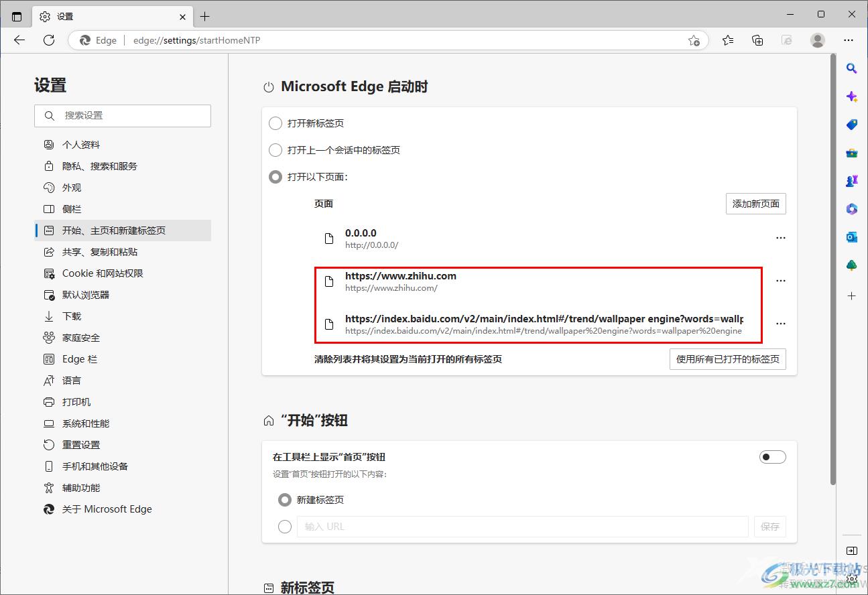Image resolution: width=868 pixels, height=595 pixels.
Task: Open Edge 栏 settings section
Action: coord(123,359)
